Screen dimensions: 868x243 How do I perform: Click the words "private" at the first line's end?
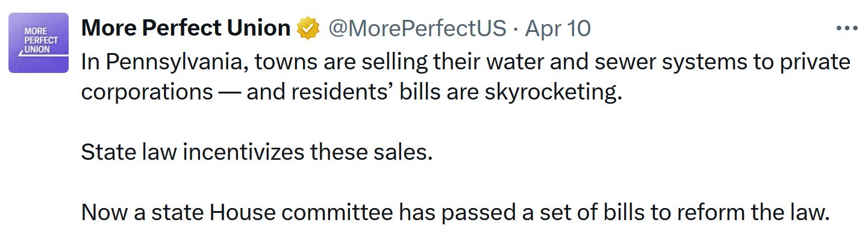pyautogui.click(x=813, y=62)
